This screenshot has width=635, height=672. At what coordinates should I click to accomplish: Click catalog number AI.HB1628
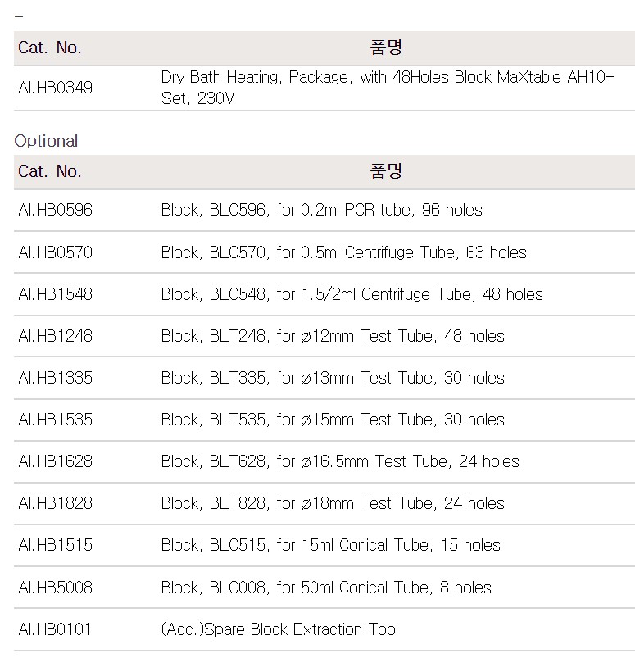(x=55, y=461)
